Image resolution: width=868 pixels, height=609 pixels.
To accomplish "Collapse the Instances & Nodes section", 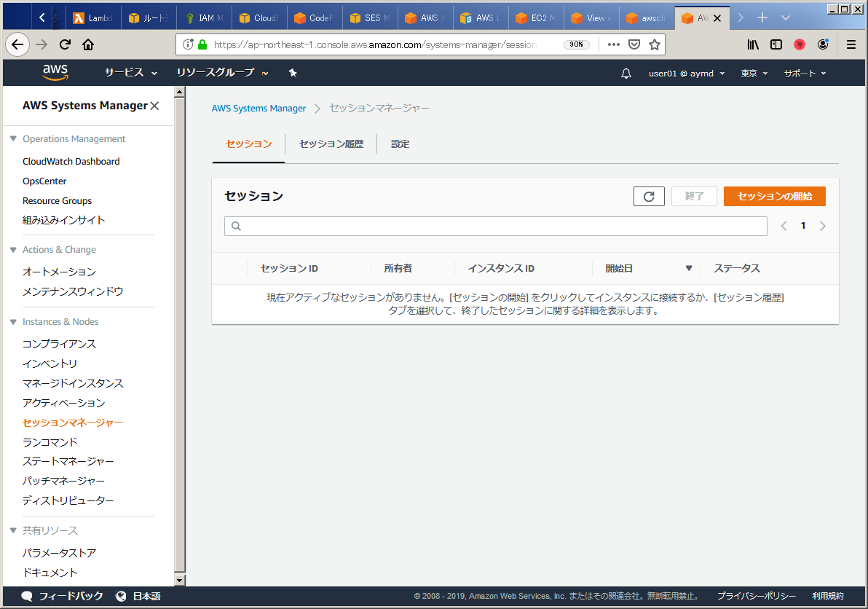I will pyautogui.click(x=13, y=322).
